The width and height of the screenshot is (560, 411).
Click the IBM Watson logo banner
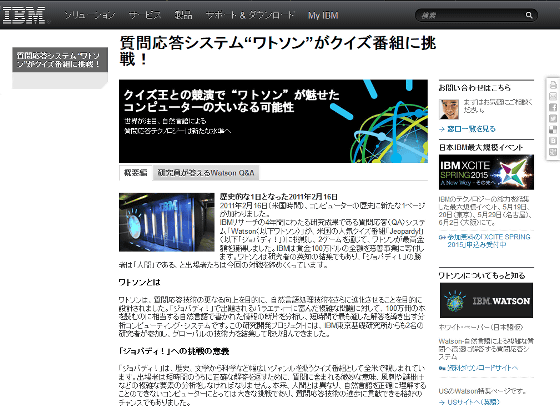coord(486,301)
